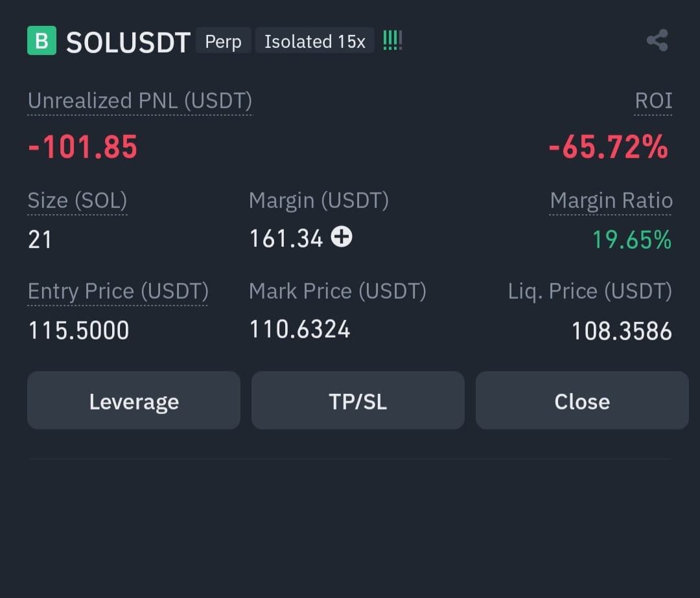The height and width of the screenshot is (598, 700).
Task: Tap the green B buy-side badge
Action: coord(41,41)
